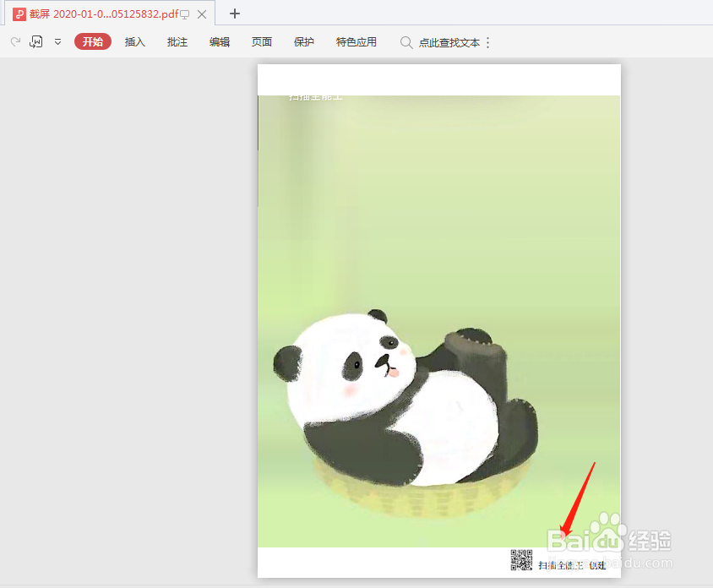Select the 截屏 pdf document tab
Screen dimensions: 713x588
point(109,14)
